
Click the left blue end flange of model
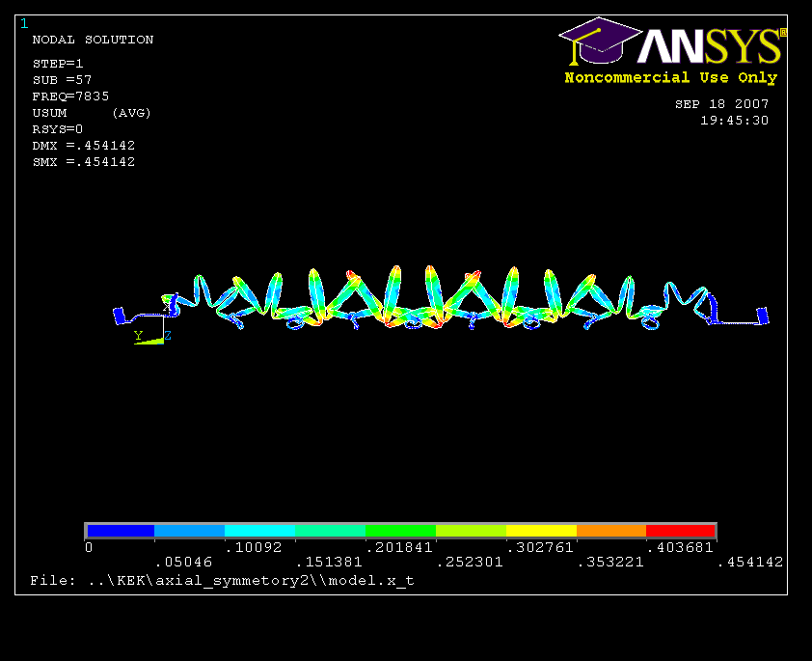click(120, 316)
